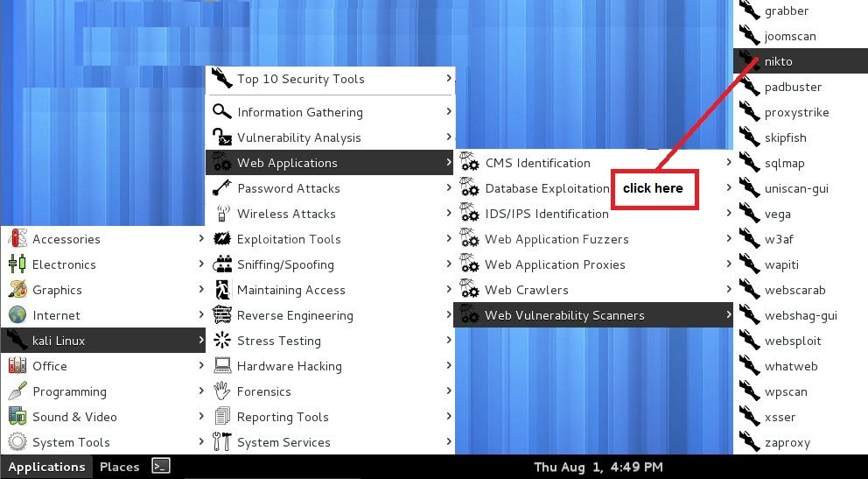Image resolution: width=868 pixels, height=479 pixels.
Task: Launch webscarab from the scanner list
Action: 801,290
